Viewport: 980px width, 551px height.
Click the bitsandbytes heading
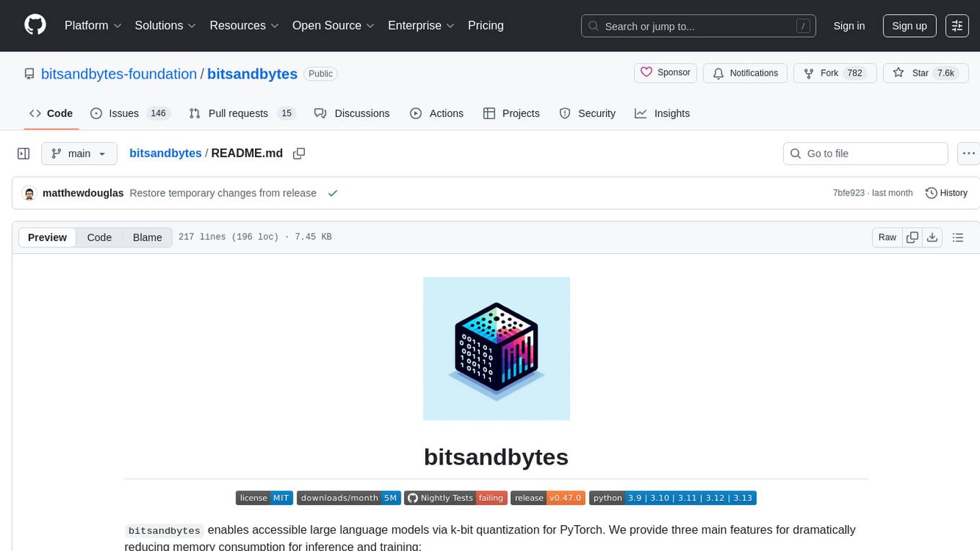[496, 457]
